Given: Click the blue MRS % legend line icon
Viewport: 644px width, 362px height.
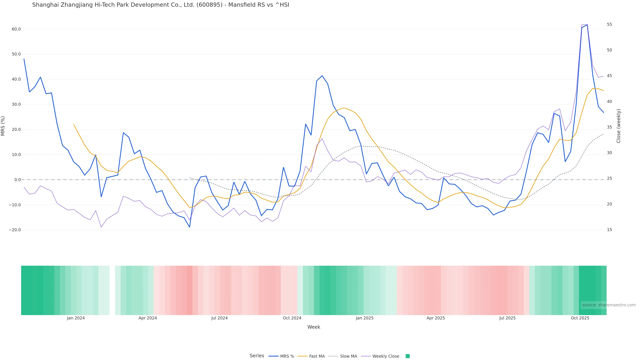Looking at the screenshot, I should (x=274, y=356).
